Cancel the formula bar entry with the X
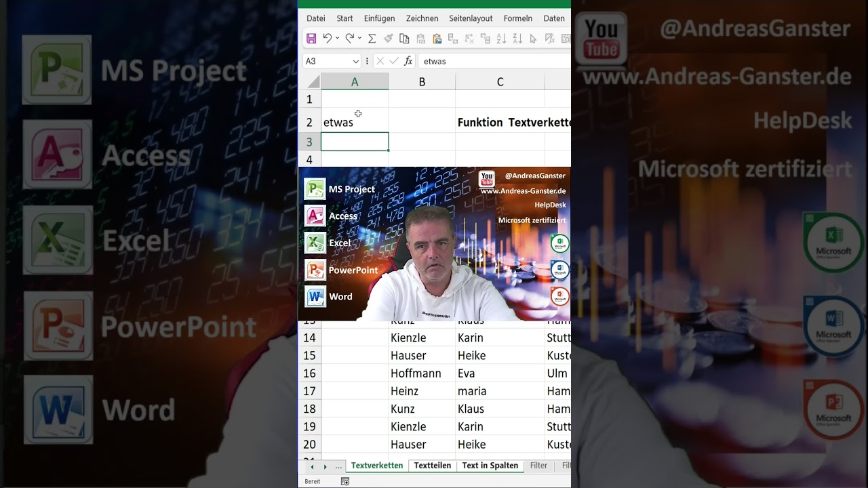The height and width of the screenshot is (488, 868). 380,61
